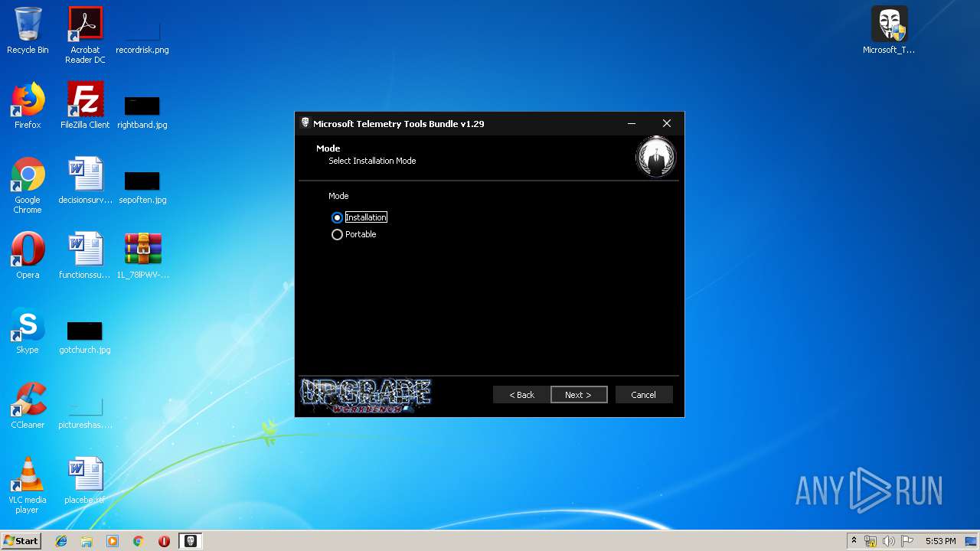
Task: Click the Show desktop button
Action: pyautogui.click(x=972, y=541)
